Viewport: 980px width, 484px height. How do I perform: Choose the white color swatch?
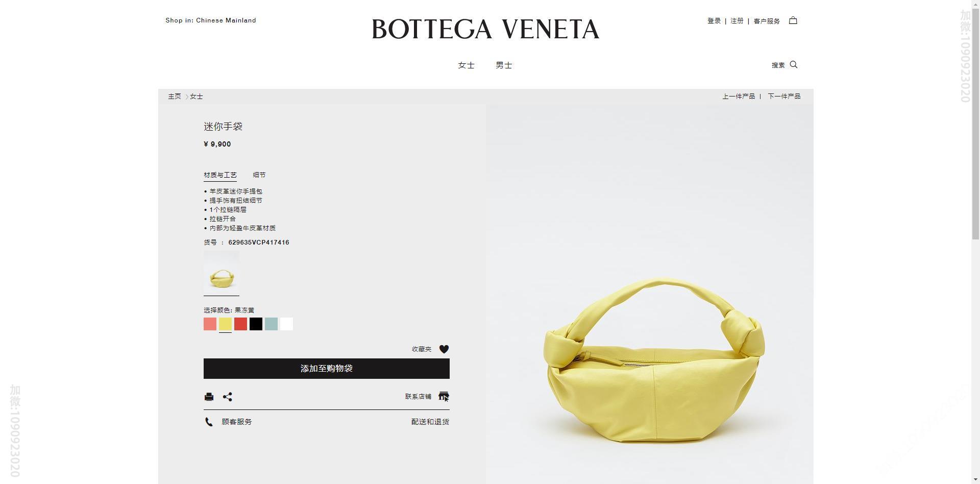click(286, 324)
